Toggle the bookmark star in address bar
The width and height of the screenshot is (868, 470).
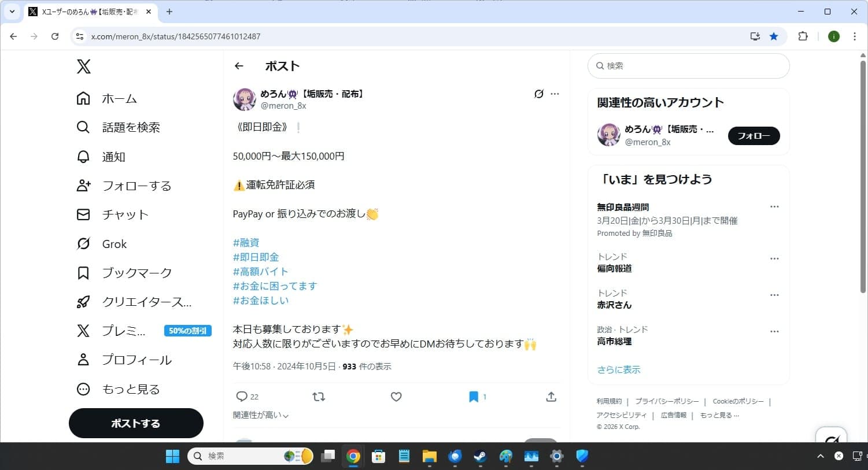point(774,36)
